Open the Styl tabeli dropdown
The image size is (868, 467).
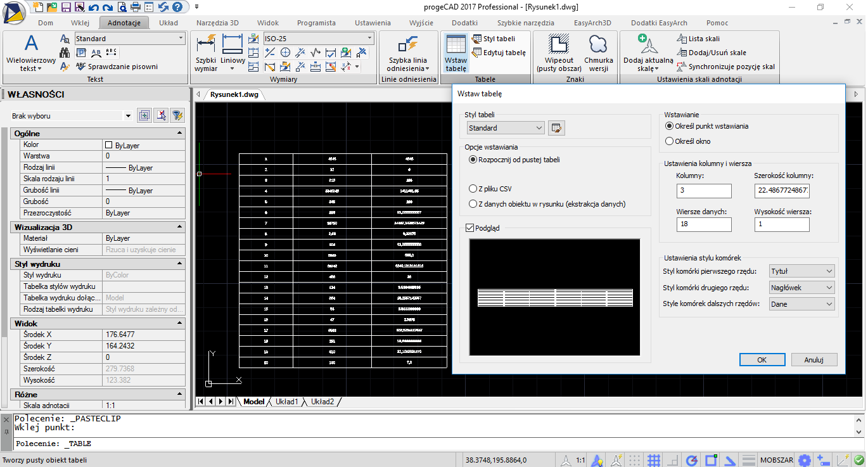[505, 128]
